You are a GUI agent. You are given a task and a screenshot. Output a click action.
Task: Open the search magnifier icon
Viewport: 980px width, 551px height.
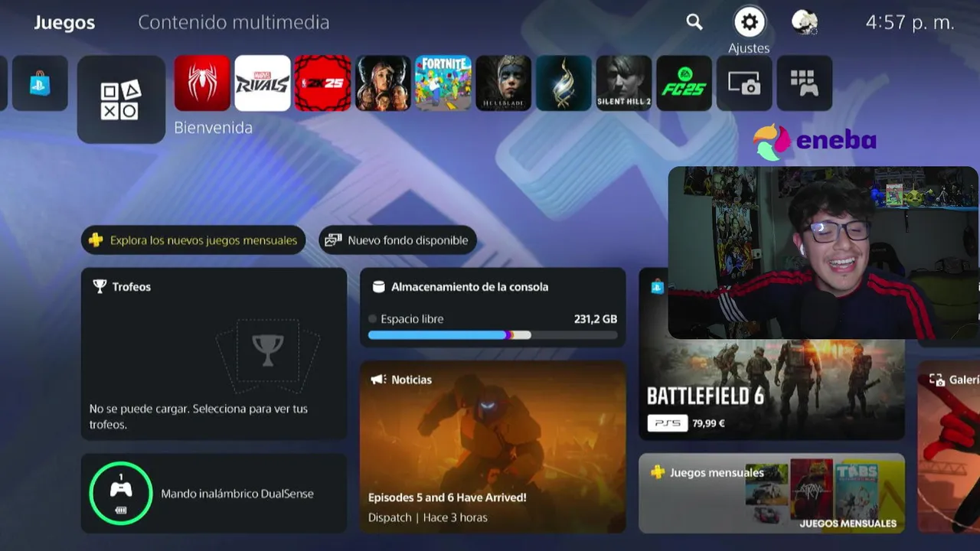[694, 22]
